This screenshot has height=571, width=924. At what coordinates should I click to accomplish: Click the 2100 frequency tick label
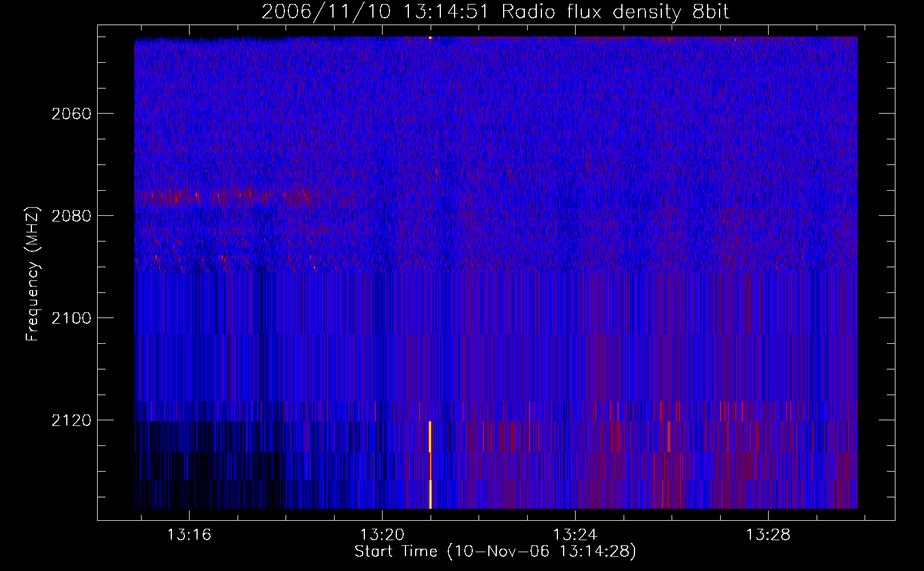(71, 318)
